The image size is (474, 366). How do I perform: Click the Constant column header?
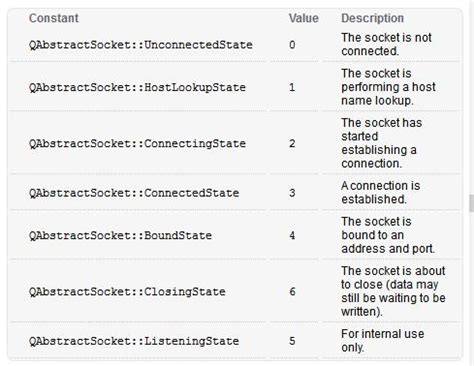click(54, 18)
